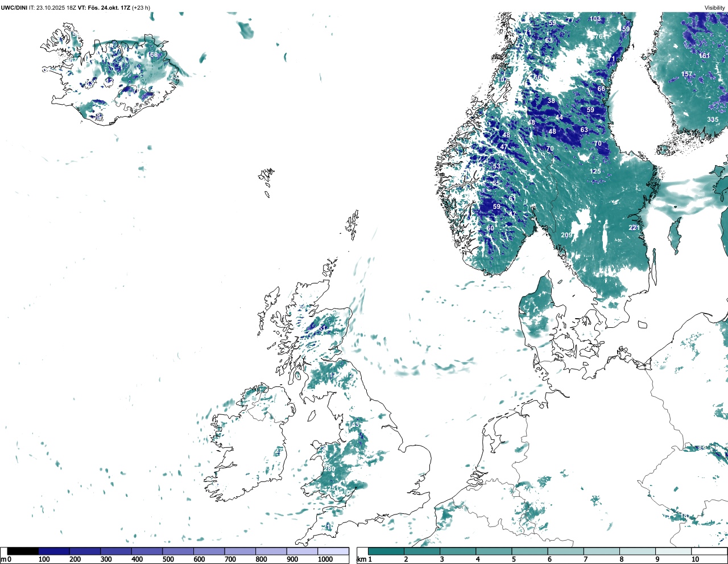Click the '71' value in northern Sweden
This screenshot has width=728, height=564.
(612, 59)
